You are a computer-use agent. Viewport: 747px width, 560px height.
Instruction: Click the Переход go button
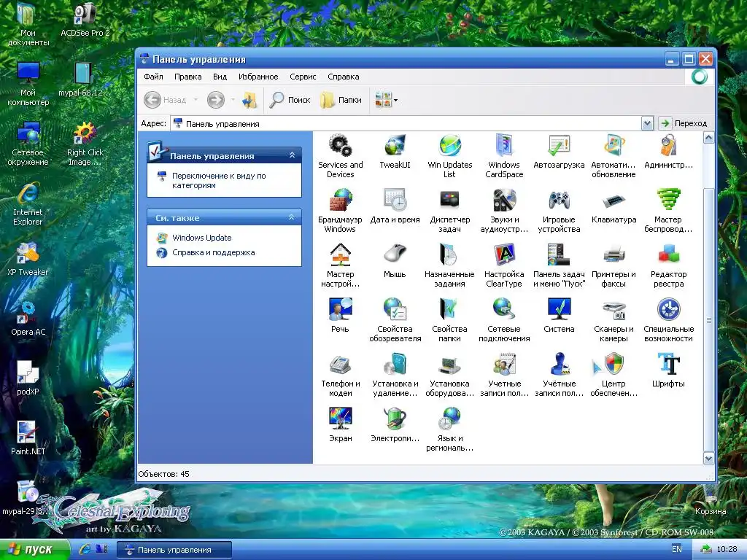click(684, 124)
